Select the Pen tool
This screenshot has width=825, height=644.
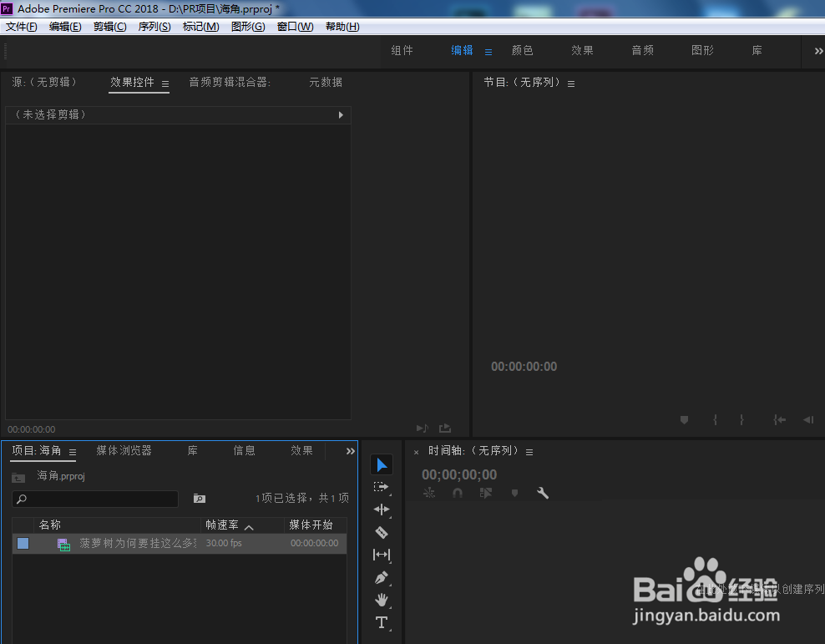pos(382,577)
